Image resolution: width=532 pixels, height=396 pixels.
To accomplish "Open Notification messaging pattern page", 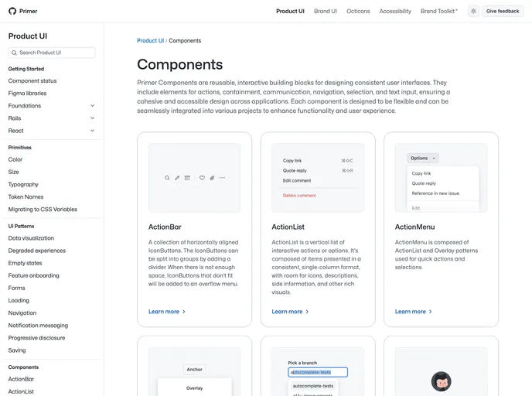I will (x=38, y=326).
